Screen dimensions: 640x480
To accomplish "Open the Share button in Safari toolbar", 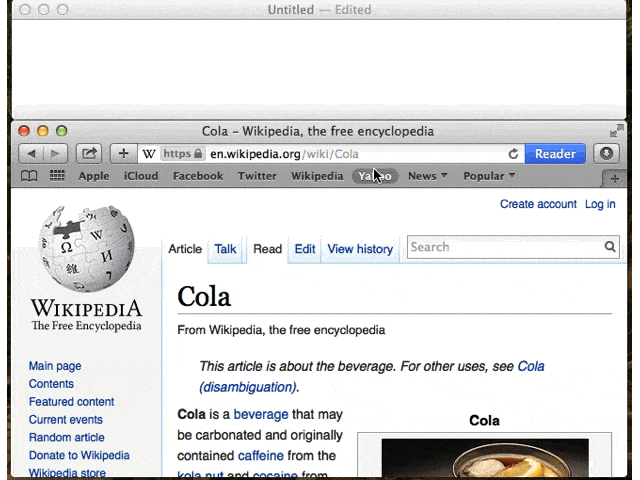I will [x=89, y=154].
